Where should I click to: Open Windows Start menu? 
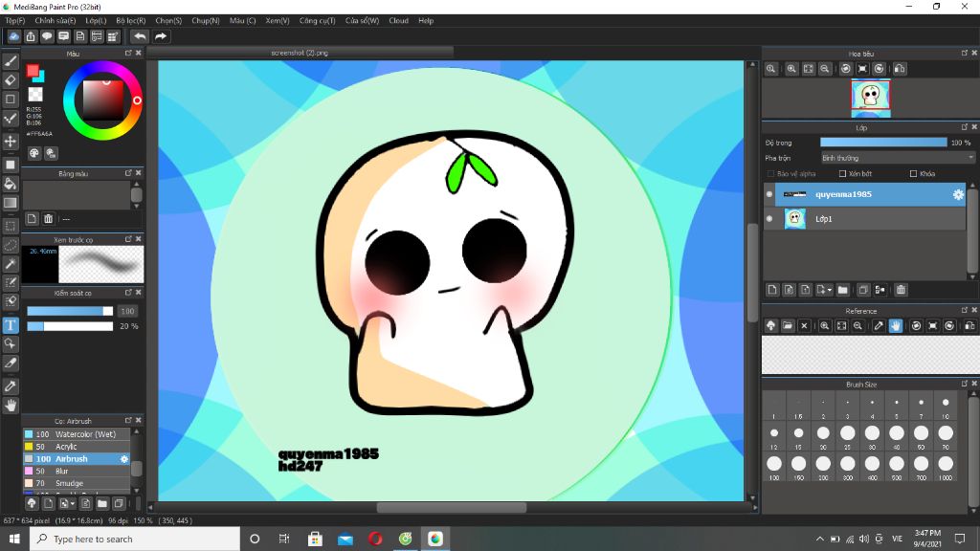coord(14,539)
